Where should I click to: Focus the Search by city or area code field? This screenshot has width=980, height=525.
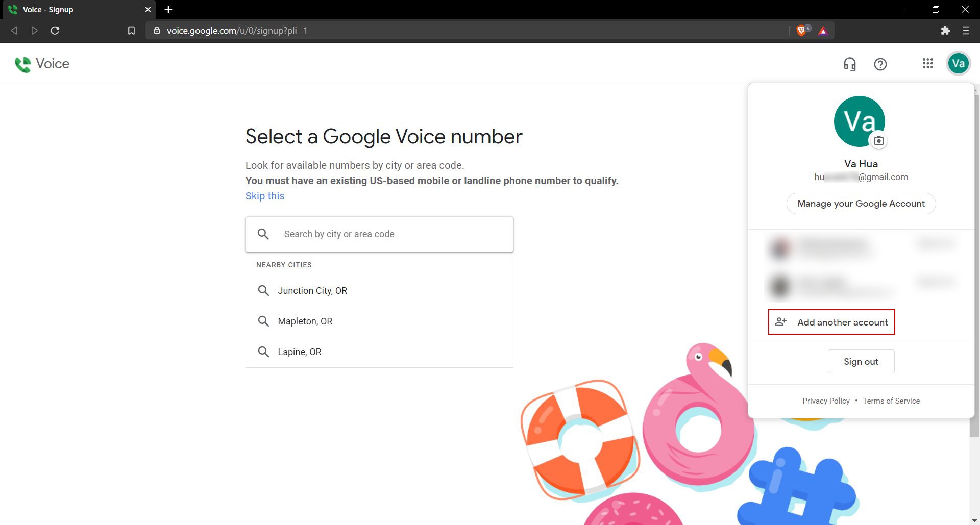(x=379, y=234)
